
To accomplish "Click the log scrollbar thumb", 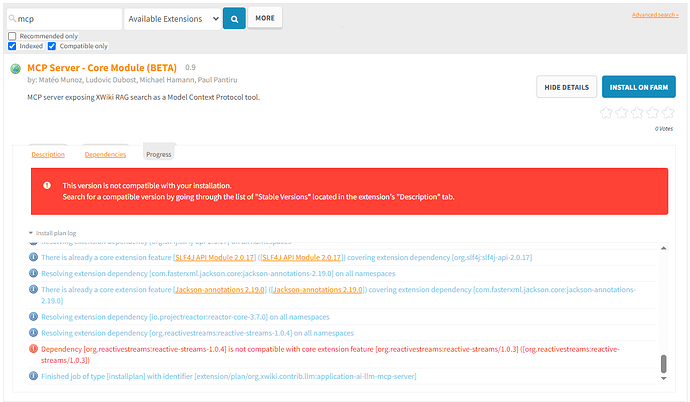I will coord(664,364).
